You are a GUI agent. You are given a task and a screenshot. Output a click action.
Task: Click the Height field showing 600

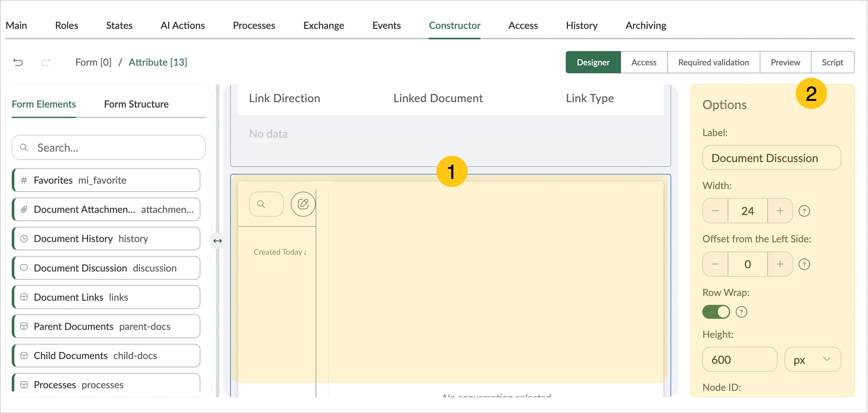click(x=740, y=359)
